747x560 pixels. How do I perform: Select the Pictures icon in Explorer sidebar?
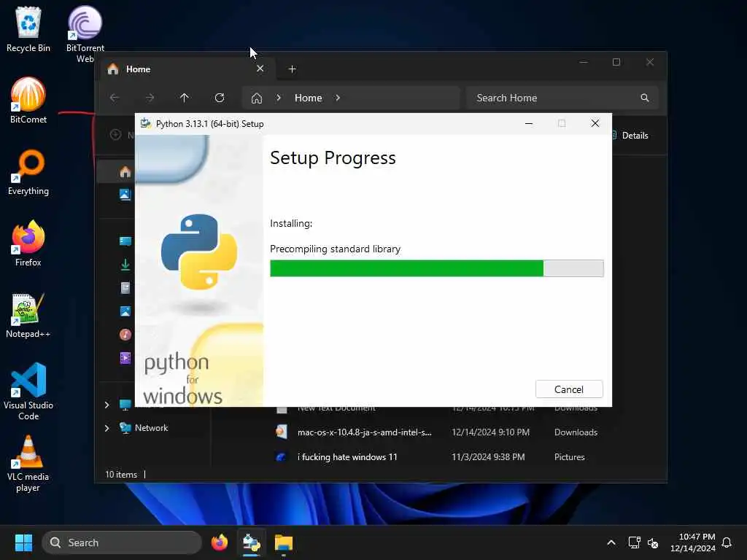[x=125, y=311]
